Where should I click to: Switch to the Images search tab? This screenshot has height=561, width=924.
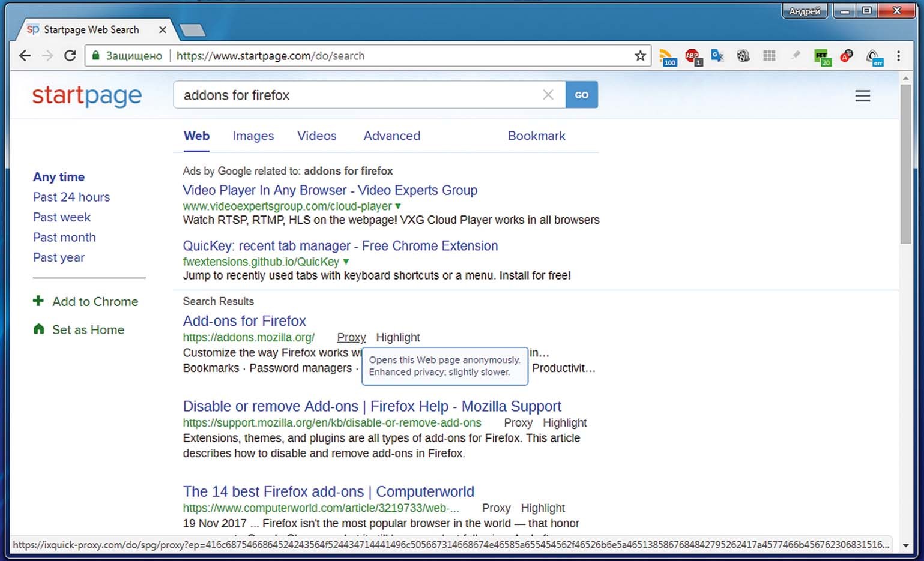[253, 136]
